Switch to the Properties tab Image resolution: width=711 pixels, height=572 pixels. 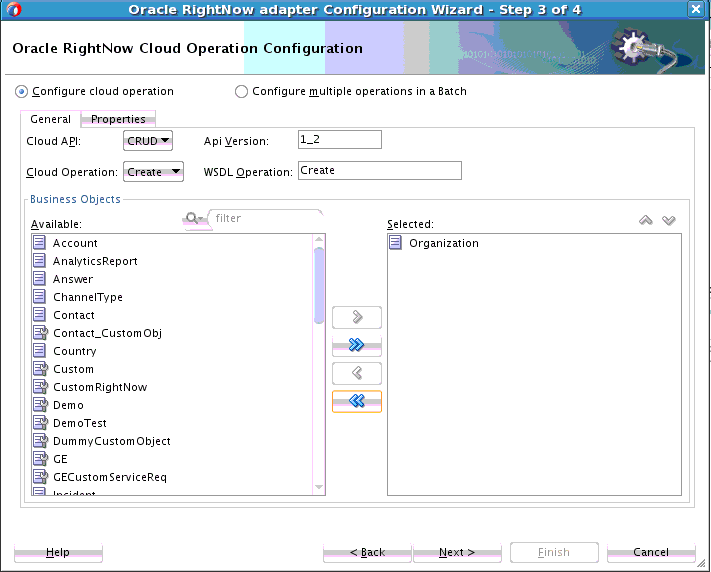(118, 119)
